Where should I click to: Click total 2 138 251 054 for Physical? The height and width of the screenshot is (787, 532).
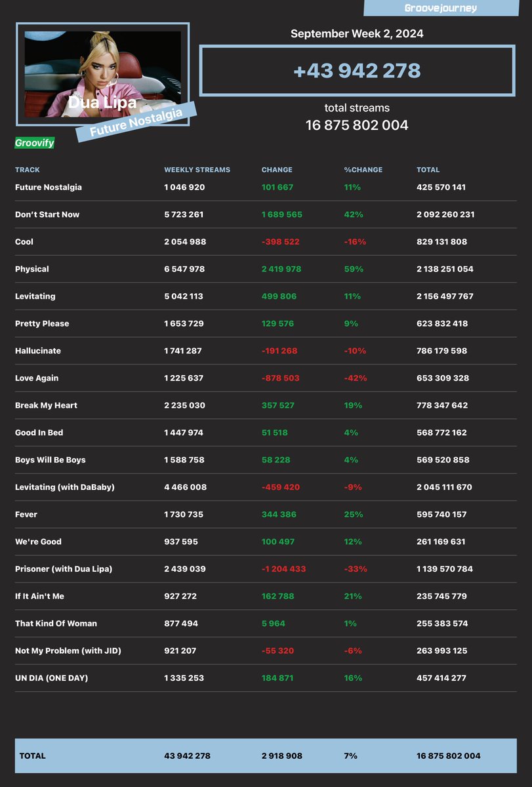click(x=445, y=269)
